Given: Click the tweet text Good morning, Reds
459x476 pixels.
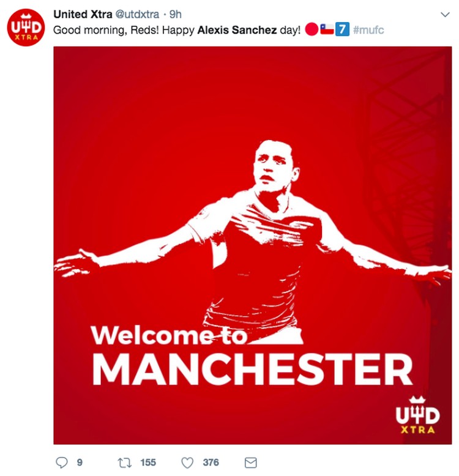Looking at the screenshot, I should point(106,30).
